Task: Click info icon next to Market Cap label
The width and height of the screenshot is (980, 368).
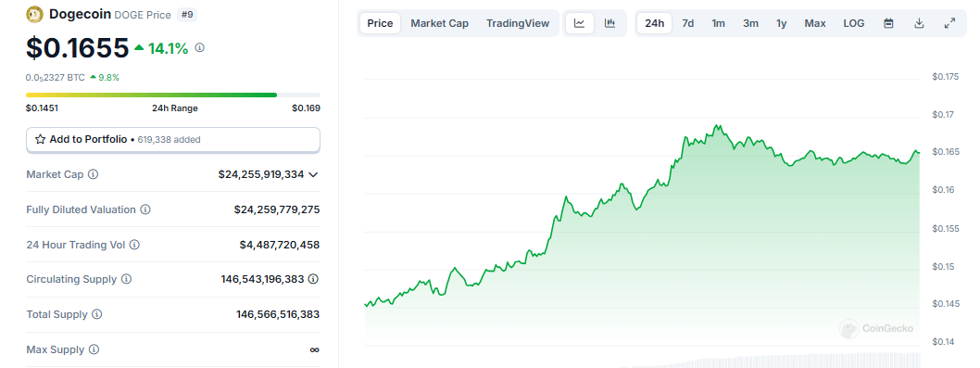Action: pyautogui.click(x=94, y=174)
